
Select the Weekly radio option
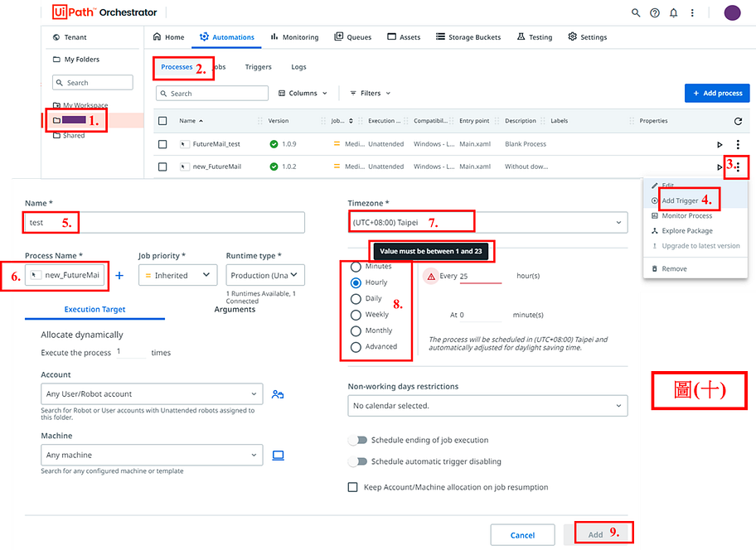[356, 315]
